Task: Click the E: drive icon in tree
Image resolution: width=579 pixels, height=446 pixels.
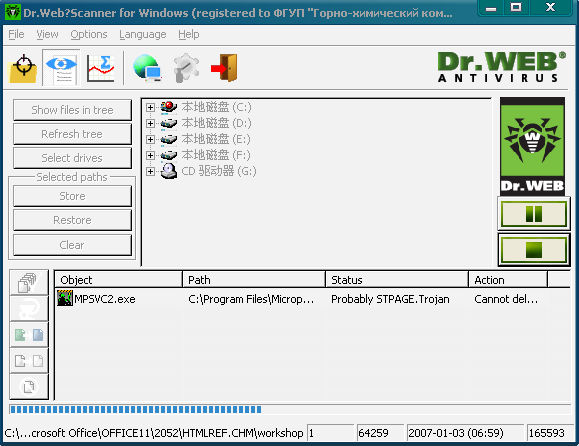Action: pyautogui.click(x=169, y=140)
